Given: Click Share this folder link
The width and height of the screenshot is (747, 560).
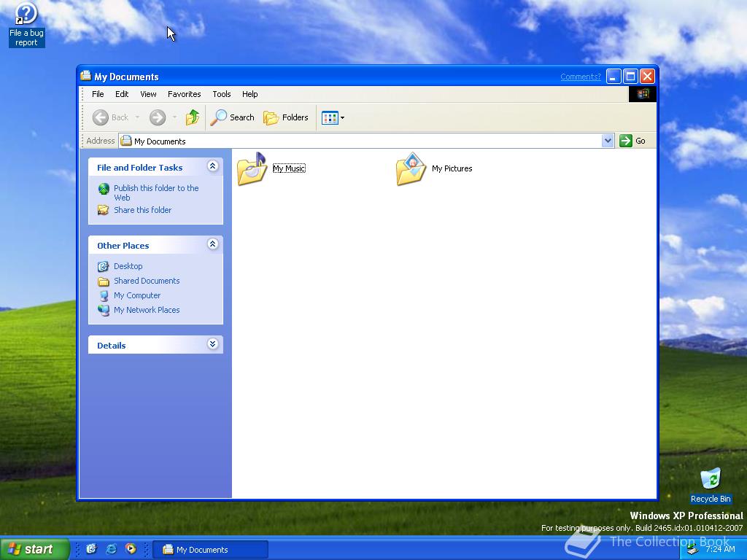Looking at the screenshot, I should 142,210.
